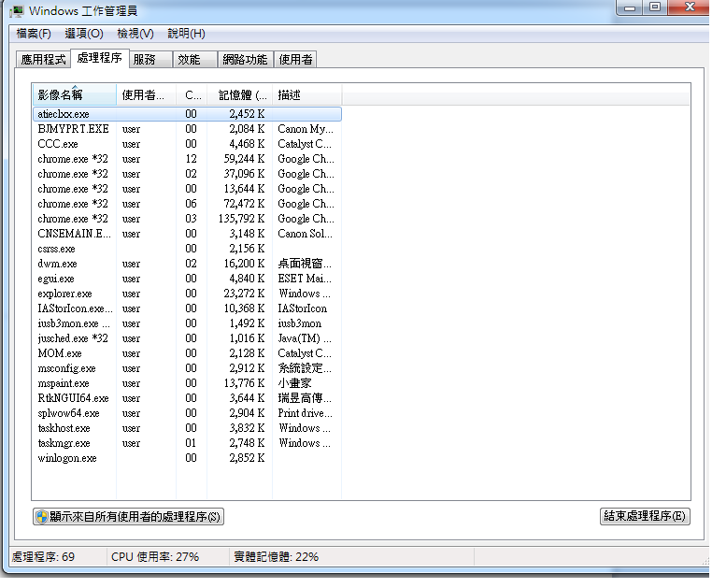
Task: Click the Java(TM) description cell
Action: pyautogui.click(x=305, y=339)
